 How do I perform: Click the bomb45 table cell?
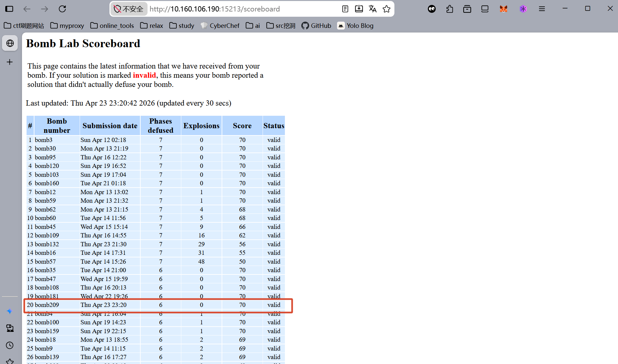click(x=57, y=227)
